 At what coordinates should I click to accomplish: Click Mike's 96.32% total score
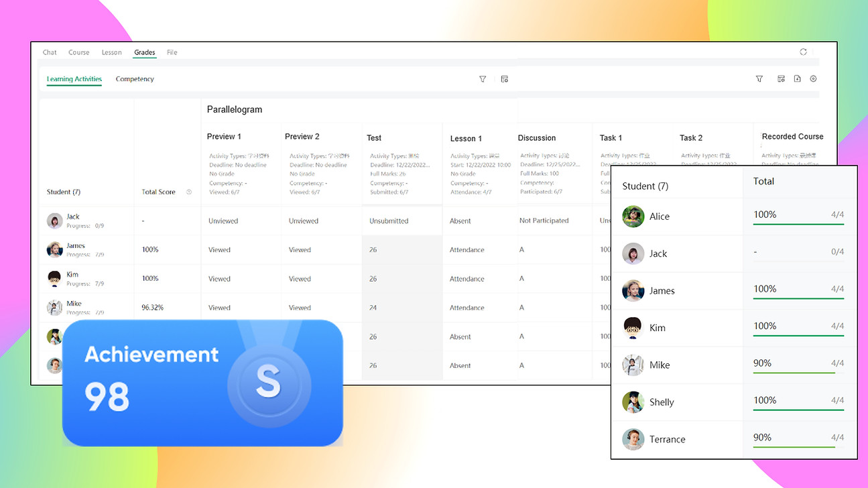pos(153,308)
